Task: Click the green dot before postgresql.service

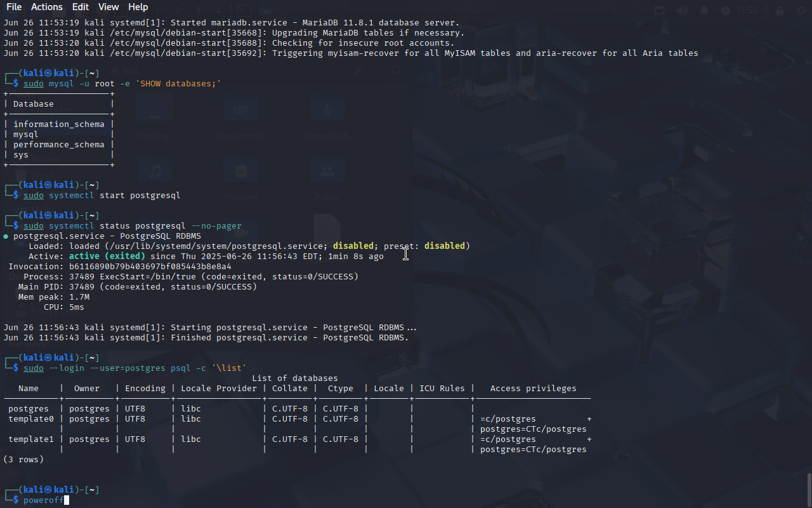Action: (6, 236)
